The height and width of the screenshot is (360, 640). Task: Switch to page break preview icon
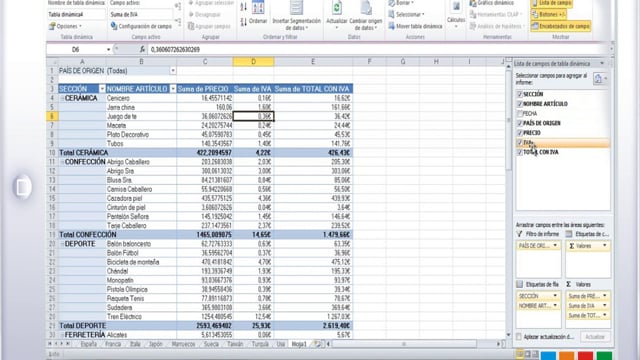[535, 354]
